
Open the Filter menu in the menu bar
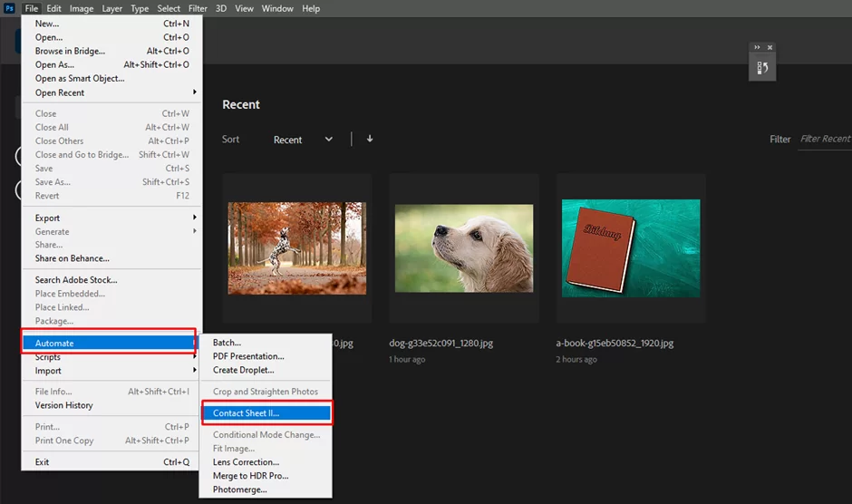point(198,8)
